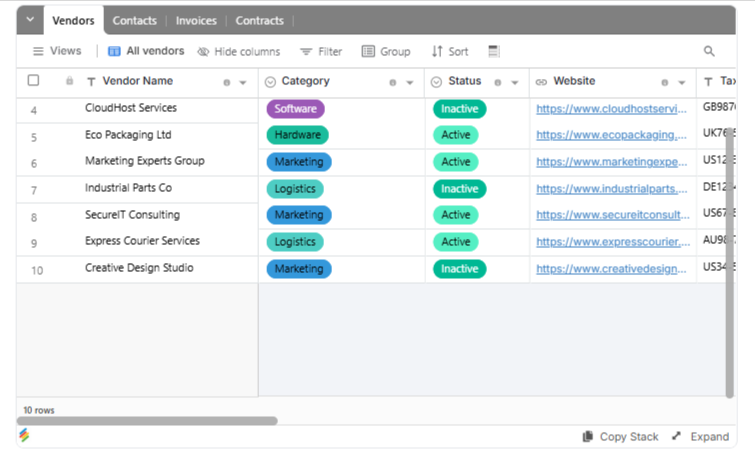Click the Active status for Eco Packaging Ltd
The image size is (755, 459).
(456, 135)
